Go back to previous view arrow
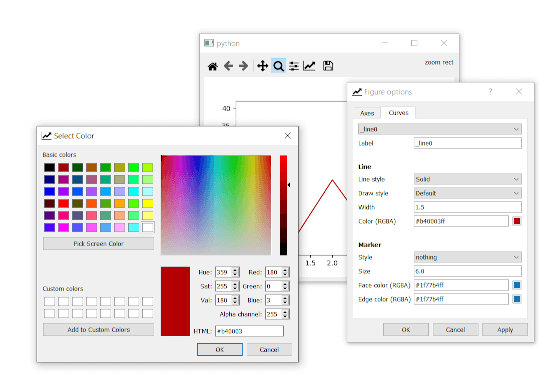558x376 pixels. pos(228,66)
